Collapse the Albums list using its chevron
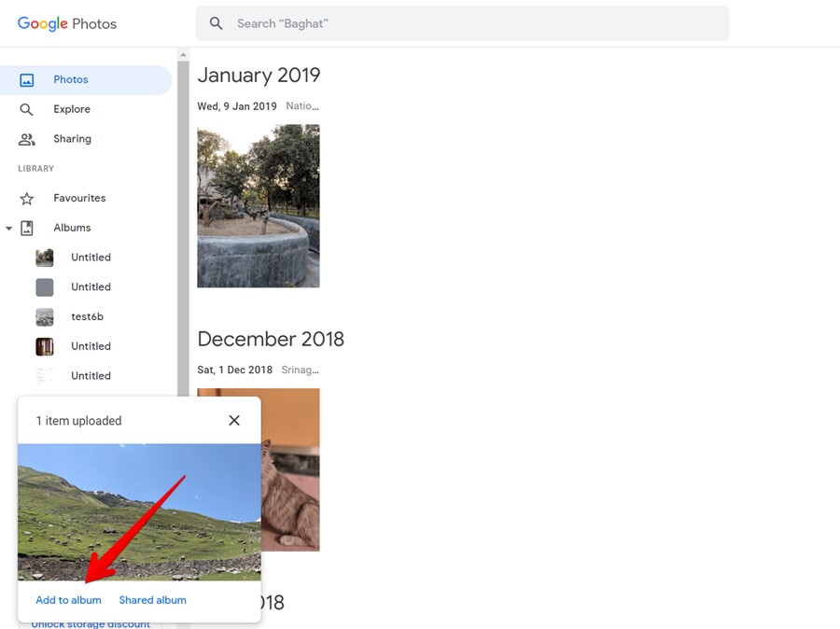The image size is (840, 629). tap(8, 228)
